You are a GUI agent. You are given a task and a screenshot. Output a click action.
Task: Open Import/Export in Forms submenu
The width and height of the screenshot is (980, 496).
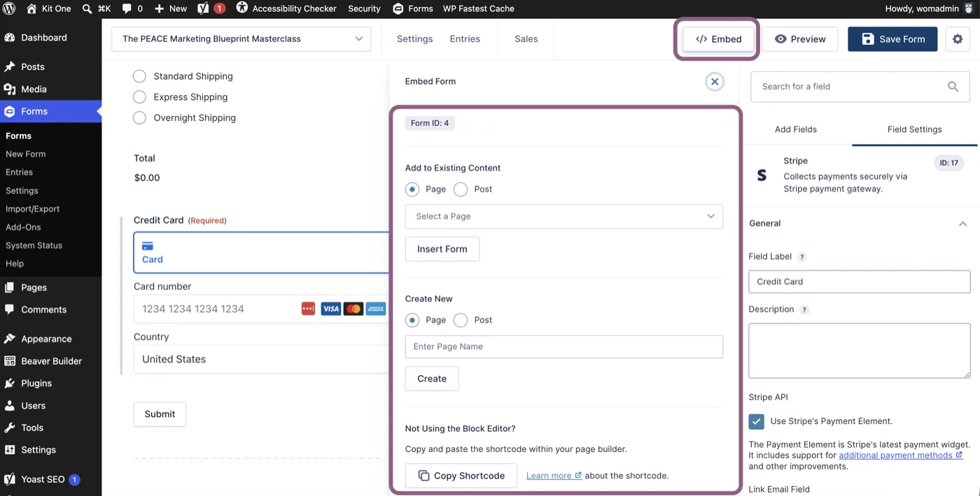(33, 208)
